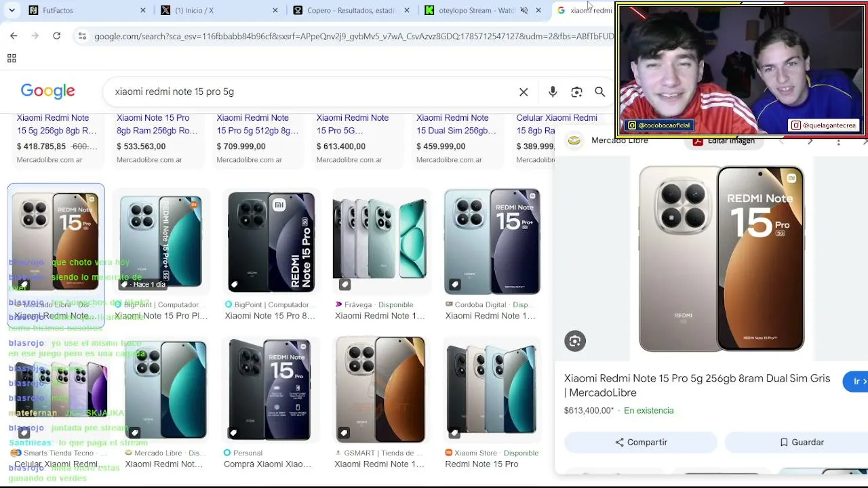Viewport: 868px width, 488px height.
Task: Open the Frávega phones image result
Action: (380, 241)
